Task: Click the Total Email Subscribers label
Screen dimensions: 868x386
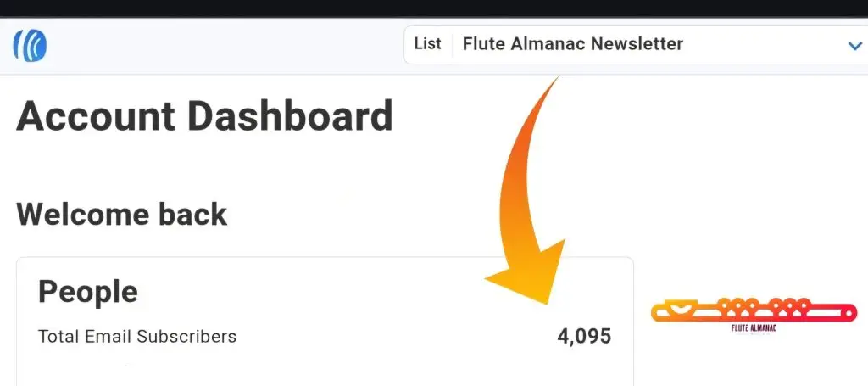Action: (x=137, y=337)
